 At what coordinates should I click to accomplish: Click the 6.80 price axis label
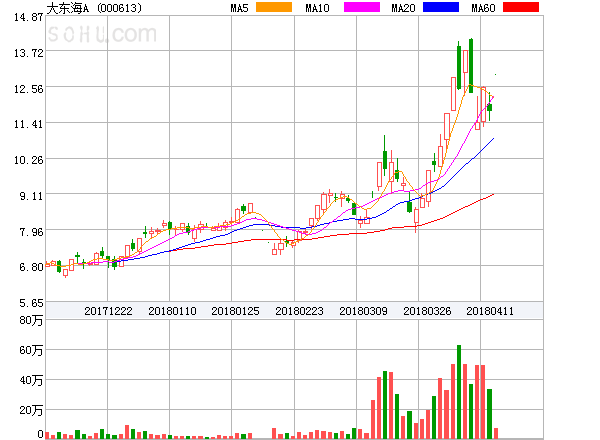click(31, 267)
